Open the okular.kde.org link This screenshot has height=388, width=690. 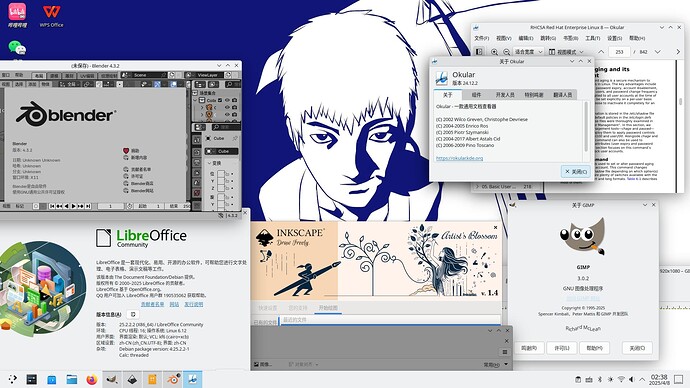point(459,158)
